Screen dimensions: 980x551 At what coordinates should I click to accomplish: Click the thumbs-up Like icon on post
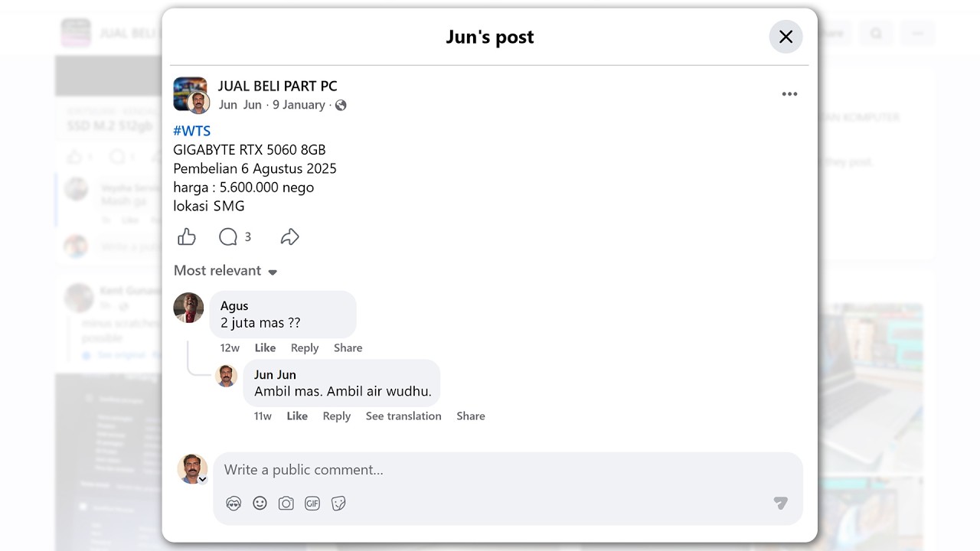pos(187,237)
